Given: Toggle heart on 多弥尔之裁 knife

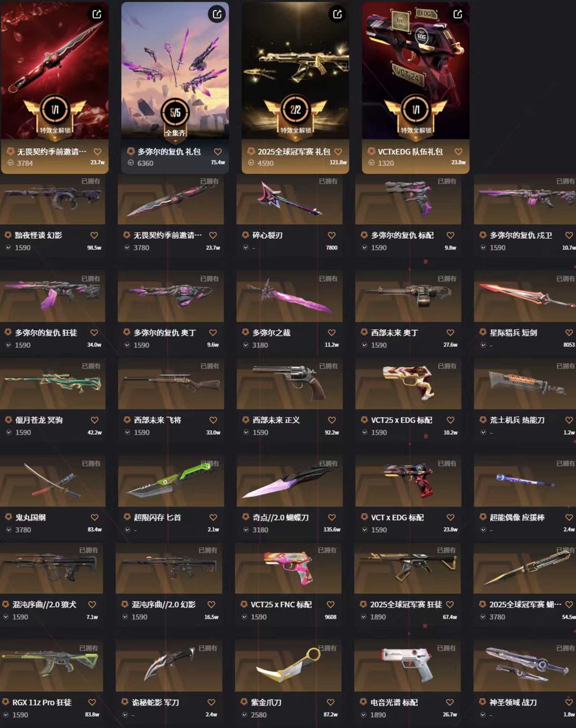Looking at the screenshot, I should coord(332,333).
